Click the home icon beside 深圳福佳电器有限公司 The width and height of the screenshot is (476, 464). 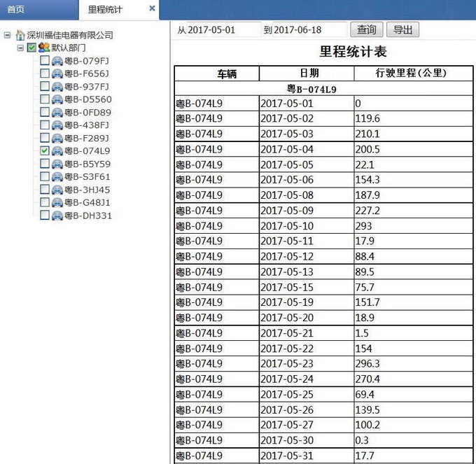click(x=20, y=35)
